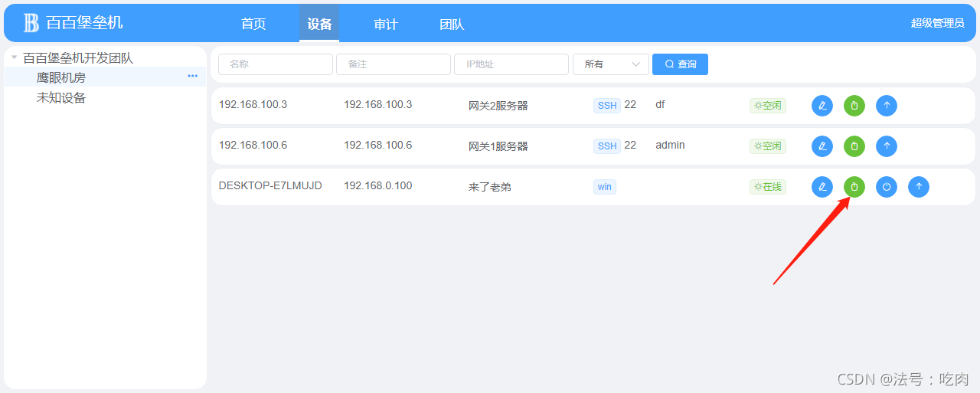Click the username df

click(x=660, y=104)
